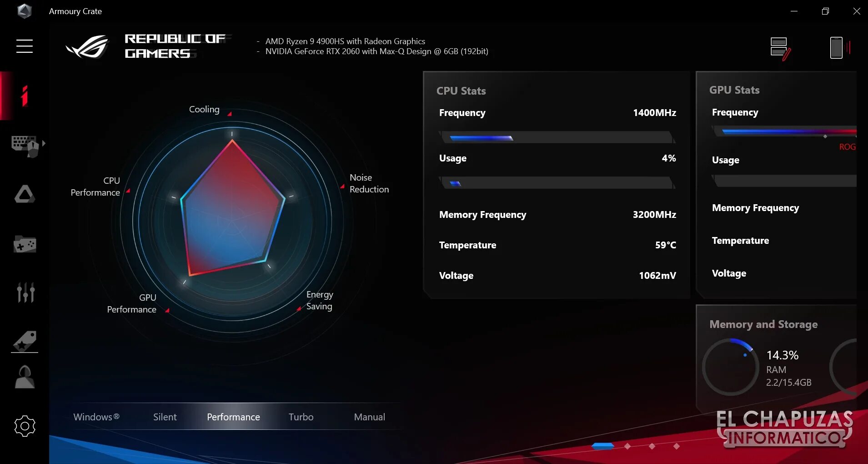
Task: Click the CPU usage progress bar
Action: tap(557, 183)
